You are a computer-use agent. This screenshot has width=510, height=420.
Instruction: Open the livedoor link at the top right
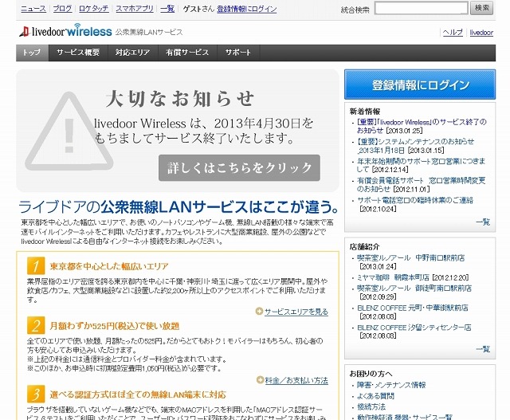pos(481,32)
